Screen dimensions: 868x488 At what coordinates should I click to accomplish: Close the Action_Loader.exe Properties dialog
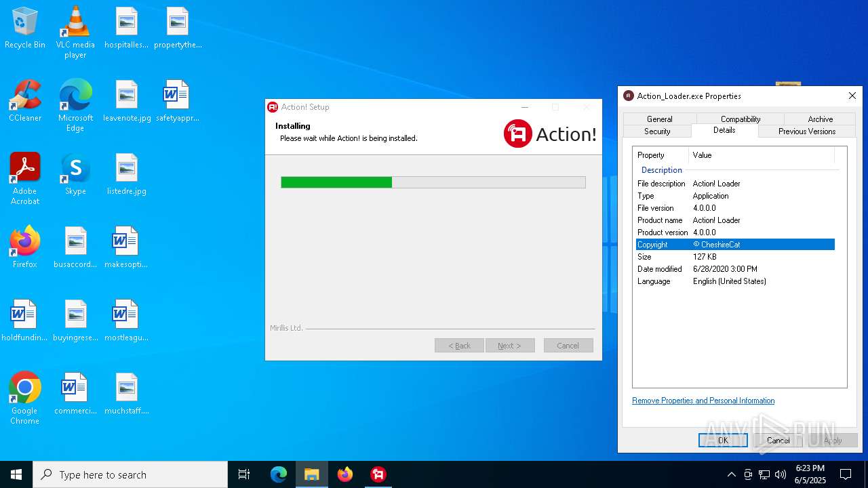pyautogui.click(x=852, y=96)
